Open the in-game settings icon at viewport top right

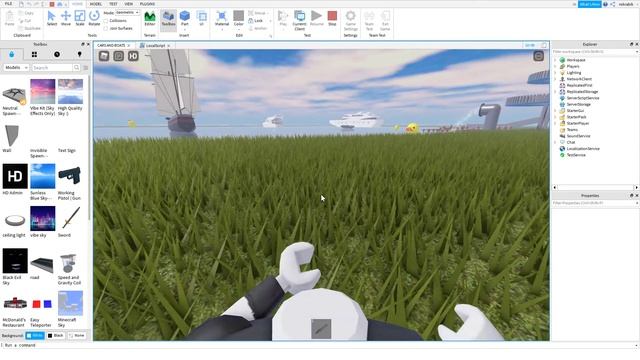tap(538, 56)
